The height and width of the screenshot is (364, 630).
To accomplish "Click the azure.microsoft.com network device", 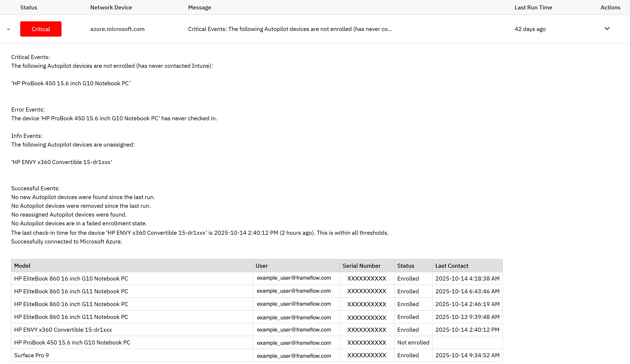I will point(117,29).
